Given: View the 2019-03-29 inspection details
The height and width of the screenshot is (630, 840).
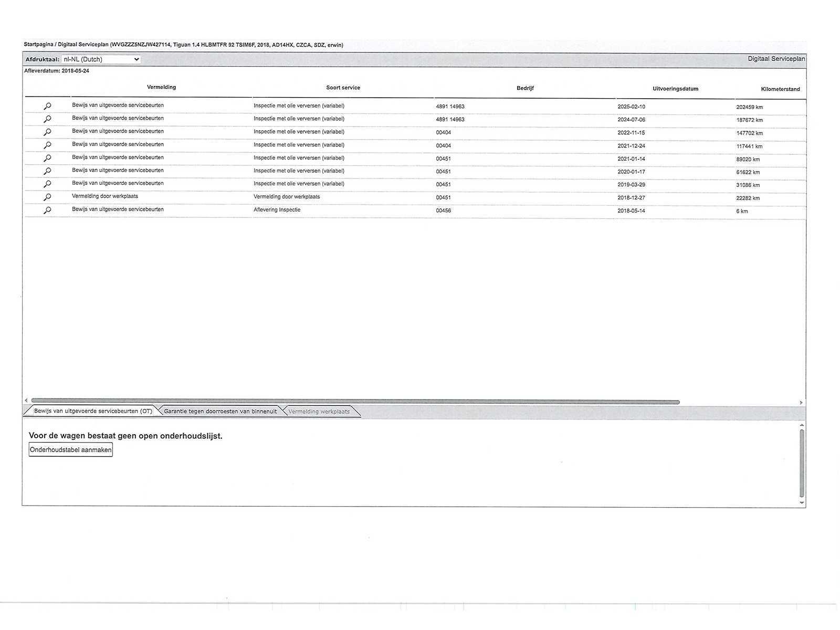Looking at the screenshot, I should click(47, 184).
